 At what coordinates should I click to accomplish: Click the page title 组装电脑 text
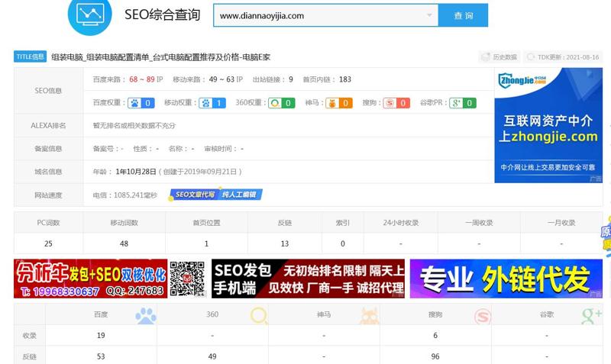pyautogui.click(x=160, y=57)
